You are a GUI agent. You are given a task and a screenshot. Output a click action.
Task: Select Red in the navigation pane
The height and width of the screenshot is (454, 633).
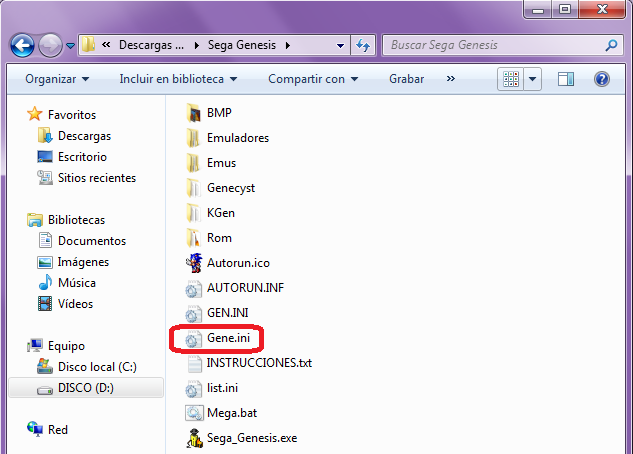click(58, 430)
